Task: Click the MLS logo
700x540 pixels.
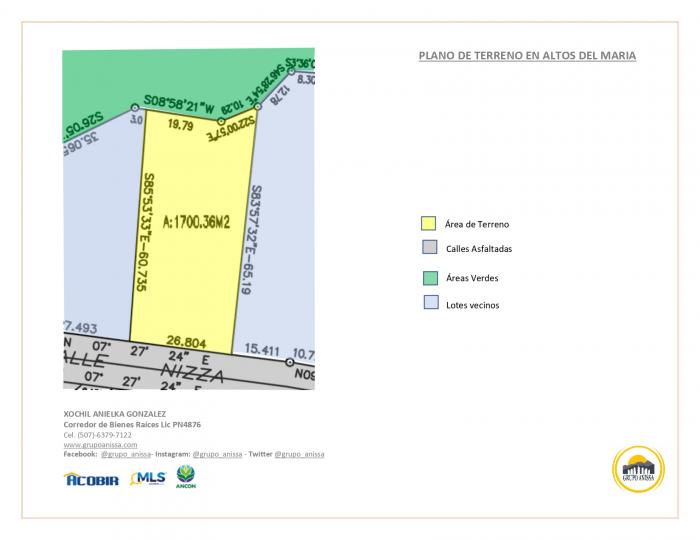Action: pos(147,479)
